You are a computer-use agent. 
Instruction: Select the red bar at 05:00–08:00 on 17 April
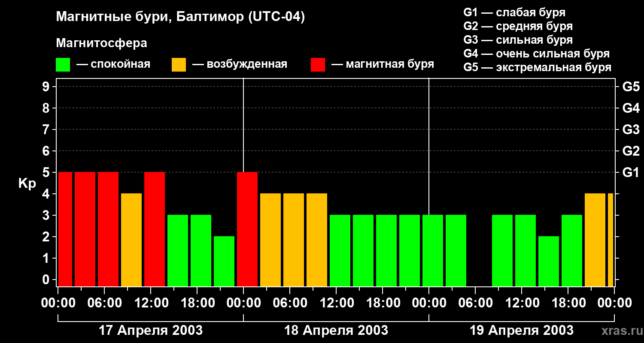tap(108, 229)
